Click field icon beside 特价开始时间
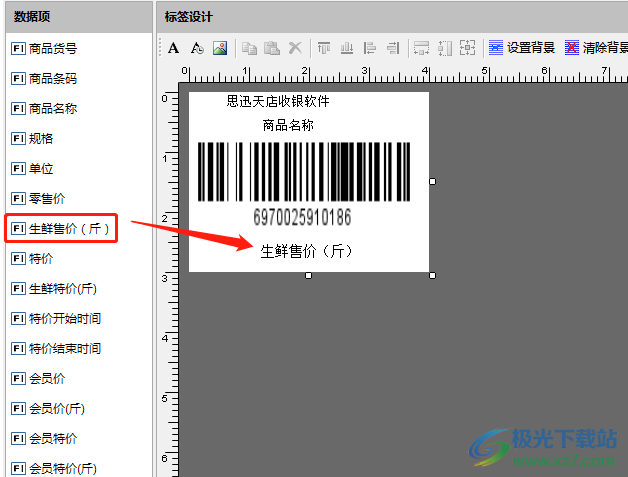This screenshot has width=628, height=477. (x=18, y=319)
